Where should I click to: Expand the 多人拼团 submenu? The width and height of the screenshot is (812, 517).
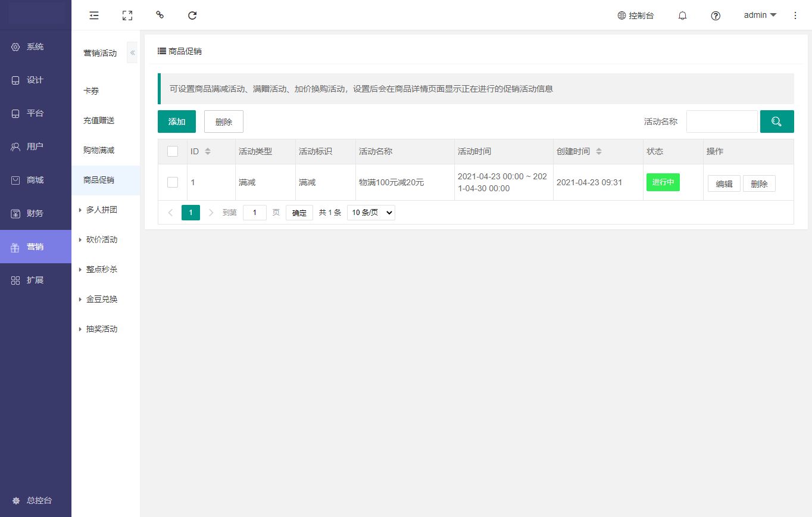[x=101, y=210]
